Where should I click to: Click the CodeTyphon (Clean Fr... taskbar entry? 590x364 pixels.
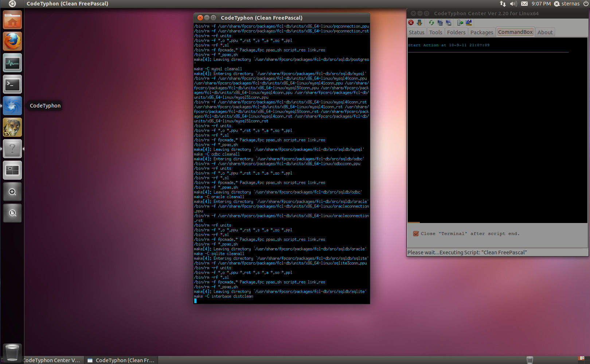tap(122, 360)
